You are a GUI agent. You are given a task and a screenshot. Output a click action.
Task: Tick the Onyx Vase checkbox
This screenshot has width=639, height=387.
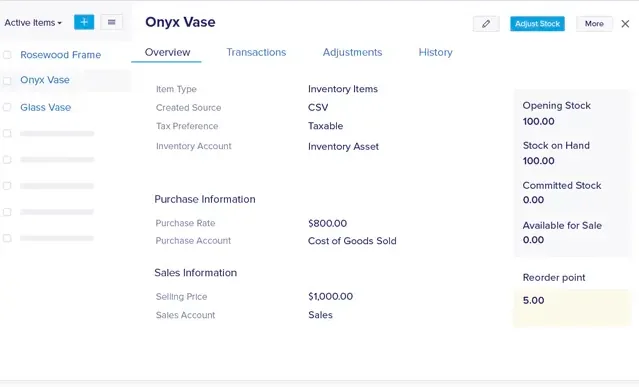coord(7,80)
